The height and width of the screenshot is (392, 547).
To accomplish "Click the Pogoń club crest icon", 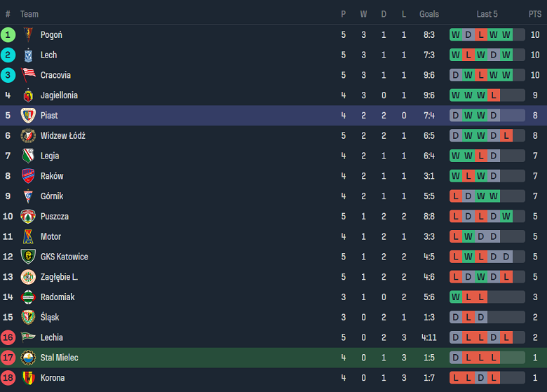I will click(x=28, y=34).
